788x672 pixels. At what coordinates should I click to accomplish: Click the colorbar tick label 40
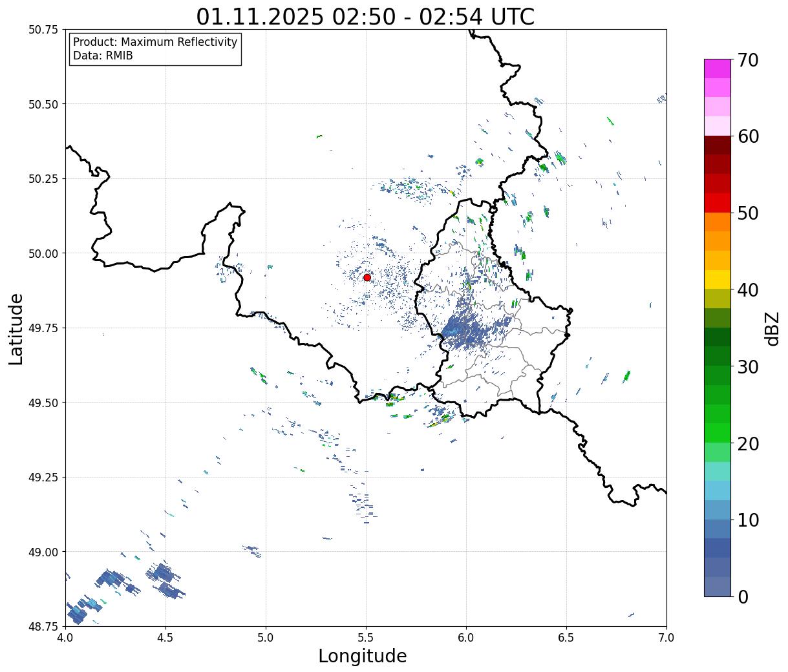(748, 290)
